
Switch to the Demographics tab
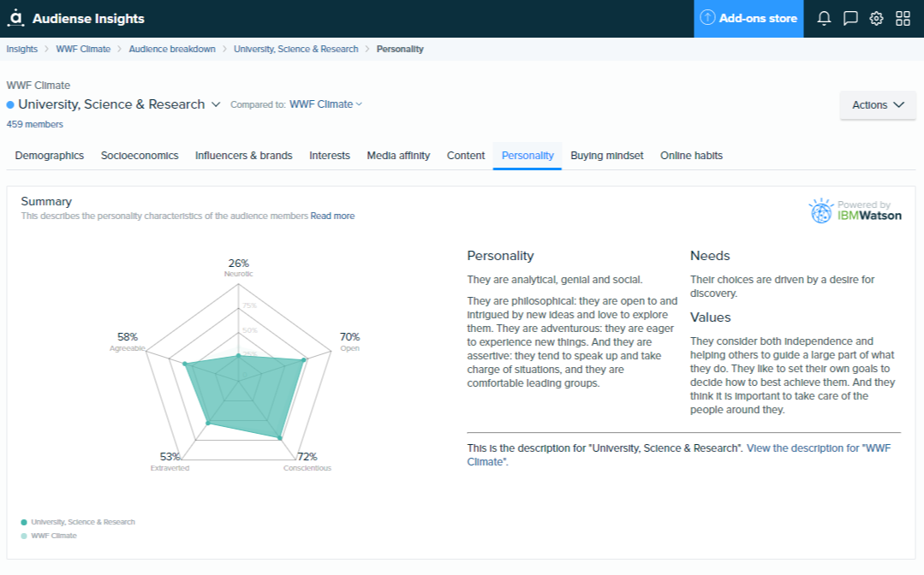pos(49,156)
